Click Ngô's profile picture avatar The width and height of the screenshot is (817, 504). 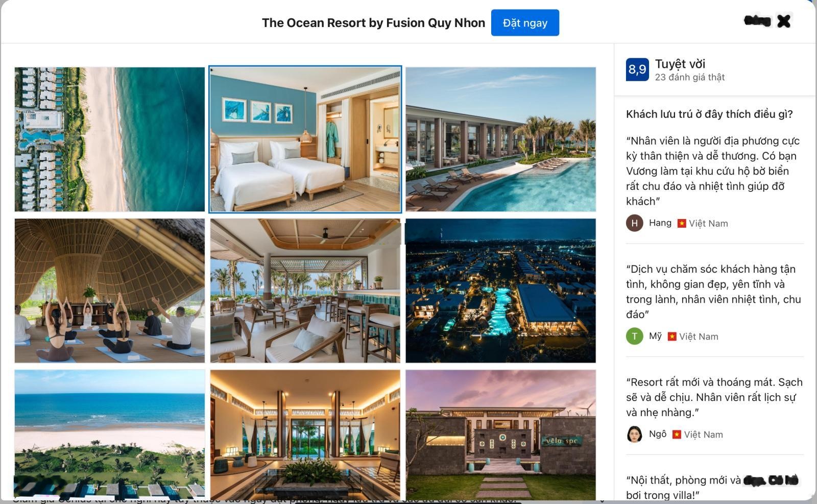[x=635, y=434]
